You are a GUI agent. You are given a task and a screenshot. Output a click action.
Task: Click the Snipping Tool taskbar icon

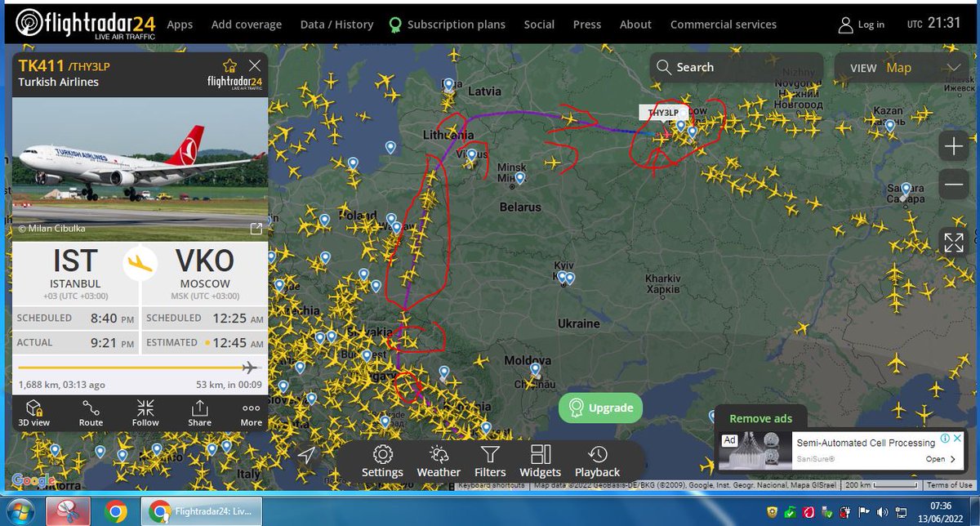click(x=68, y=512)
